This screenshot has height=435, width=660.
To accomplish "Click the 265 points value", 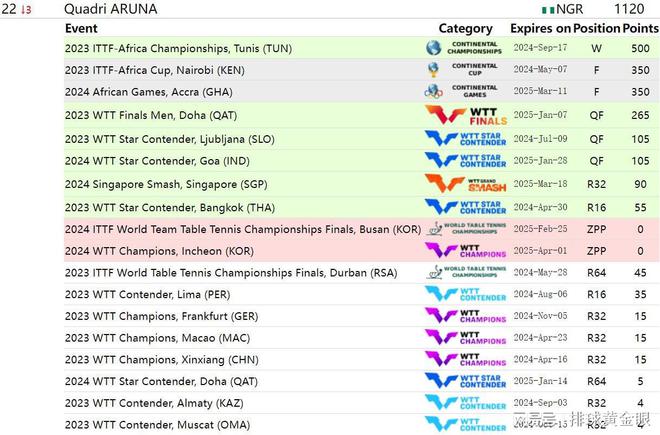I will point(640,115).
